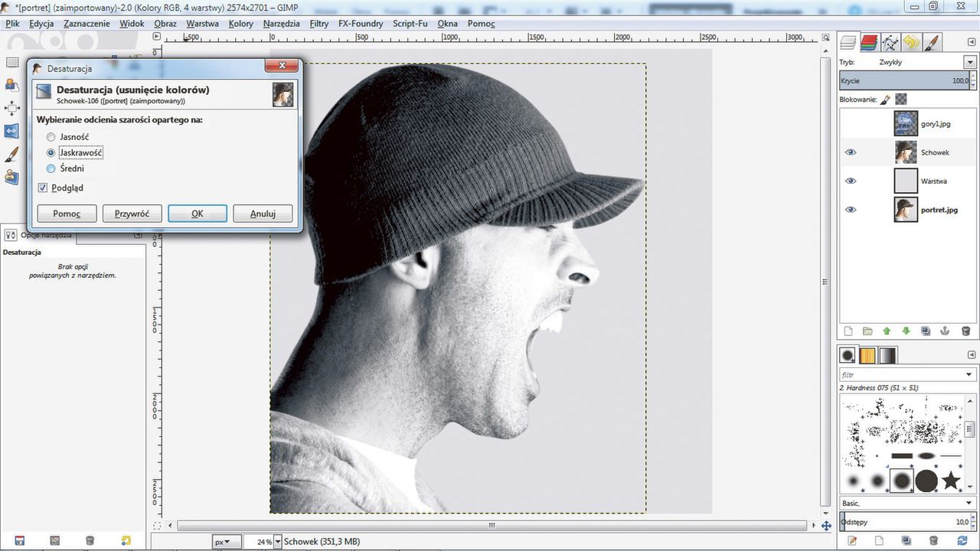Delete the selected layer
This screenshot has width=980, height=551.
(x=965, y=331)
